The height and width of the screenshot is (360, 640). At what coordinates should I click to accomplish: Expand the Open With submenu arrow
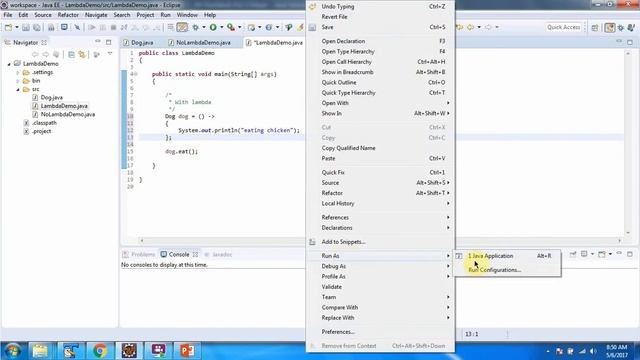coord(448,103)
